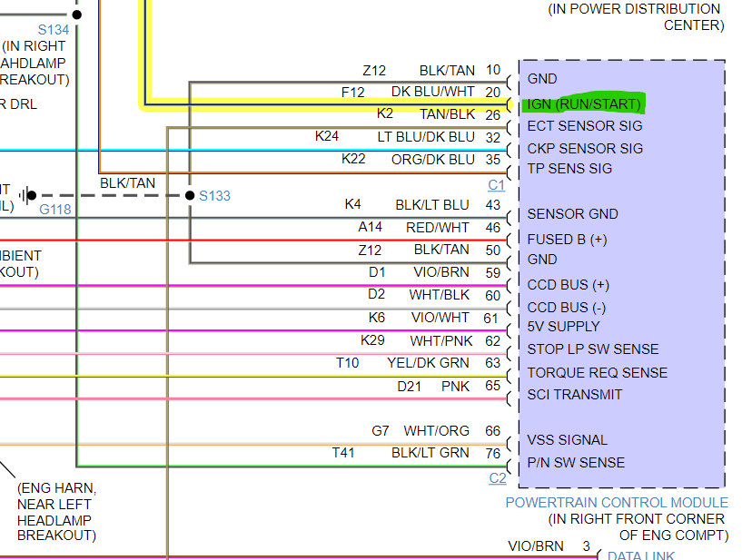Screen dimensions: 742x560
Task: Click the RED/WHT wire label
Action: [x=438, y=228]
